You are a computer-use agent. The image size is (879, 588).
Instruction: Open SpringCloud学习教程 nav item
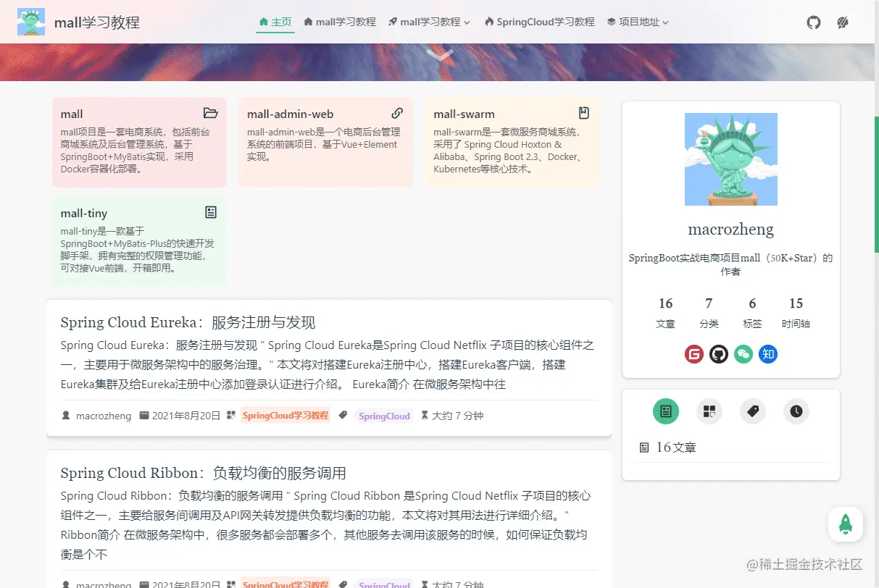pyautogui.click(x=540, y=22)
